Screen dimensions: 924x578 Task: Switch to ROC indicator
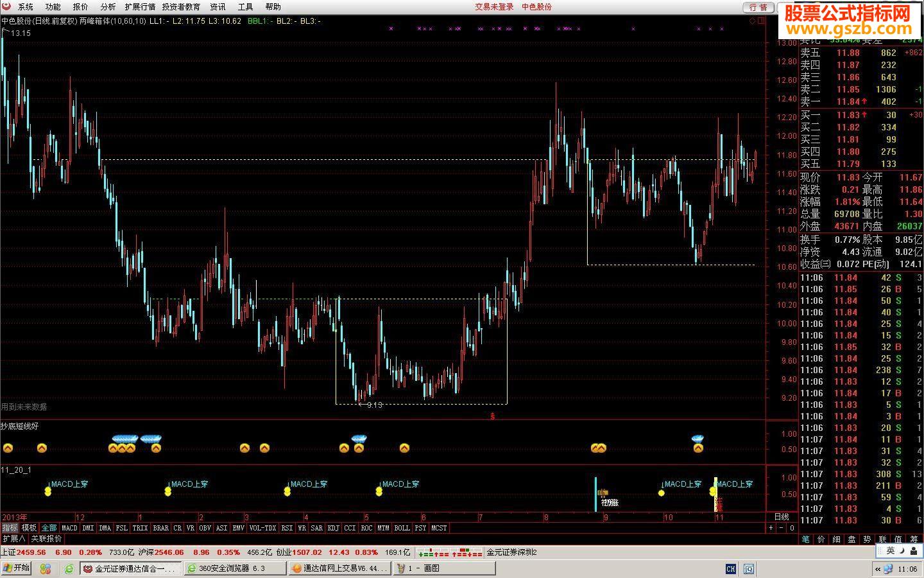[366, 528]
